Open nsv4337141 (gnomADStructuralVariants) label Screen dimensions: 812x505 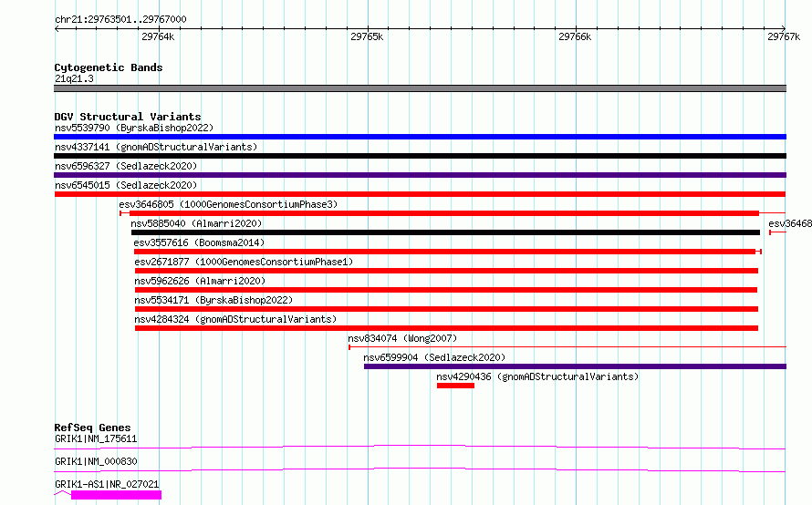pos(156,147)
